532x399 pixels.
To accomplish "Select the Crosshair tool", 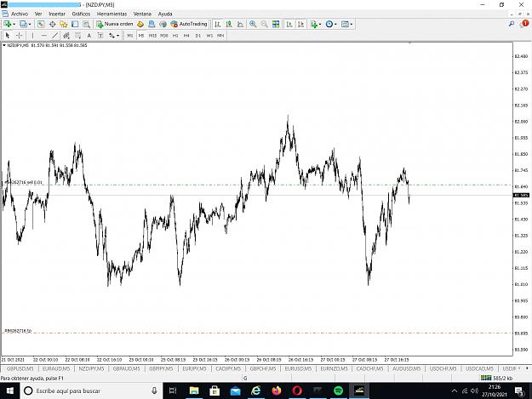I will [20, 35].
